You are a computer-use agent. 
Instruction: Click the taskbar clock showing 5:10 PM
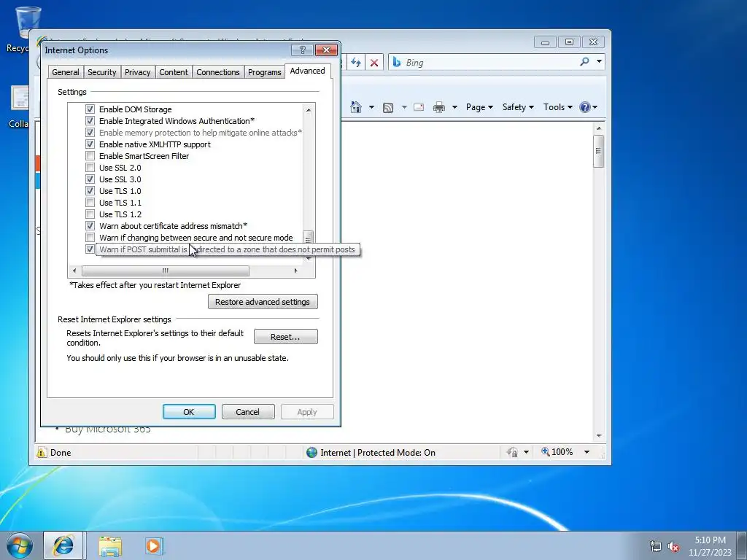pyautogui.click(x=710, y=546)
